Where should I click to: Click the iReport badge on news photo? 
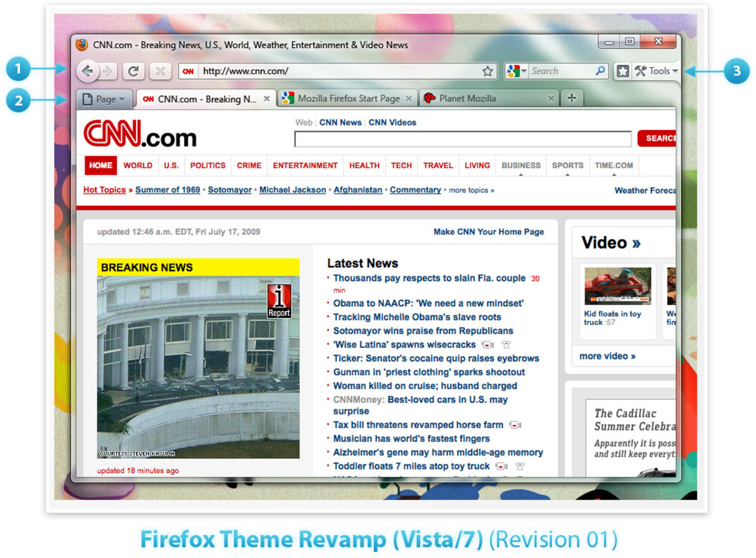pos(279,301)
